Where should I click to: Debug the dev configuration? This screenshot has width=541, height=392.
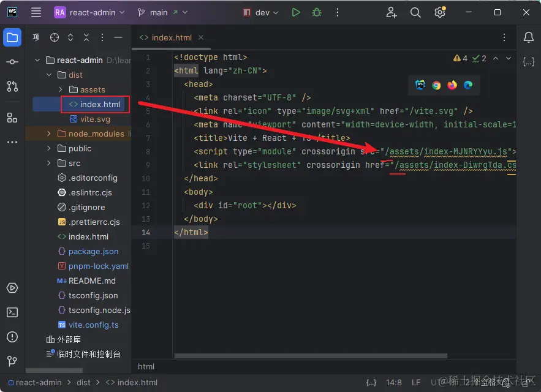[x=316, y=12]
